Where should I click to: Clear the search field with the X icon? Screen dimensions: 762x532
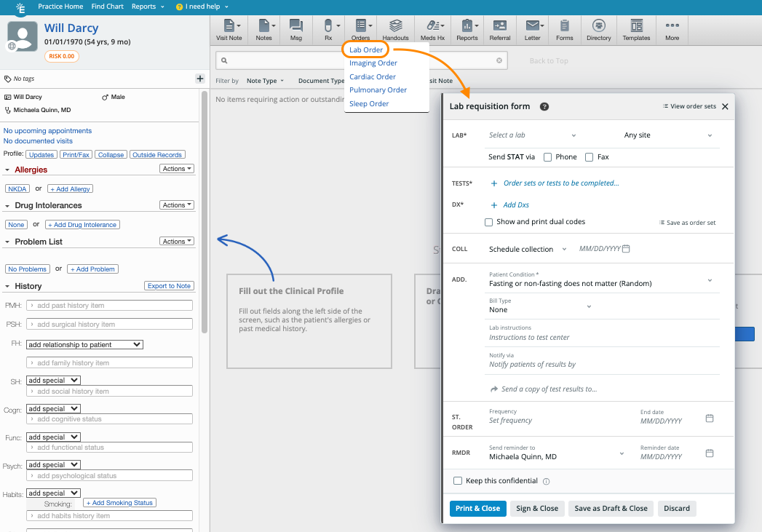tap(499, 60)
